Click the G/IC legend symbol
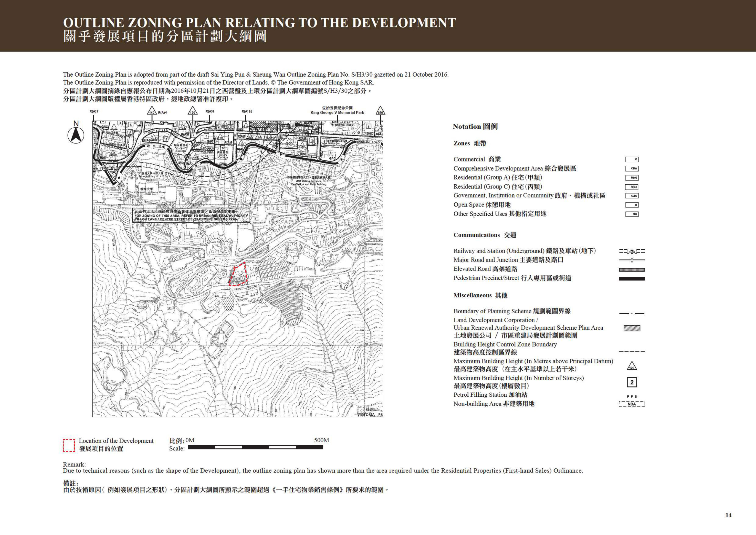756x535 pixels. pyautogui.click(x=632, y=196)
